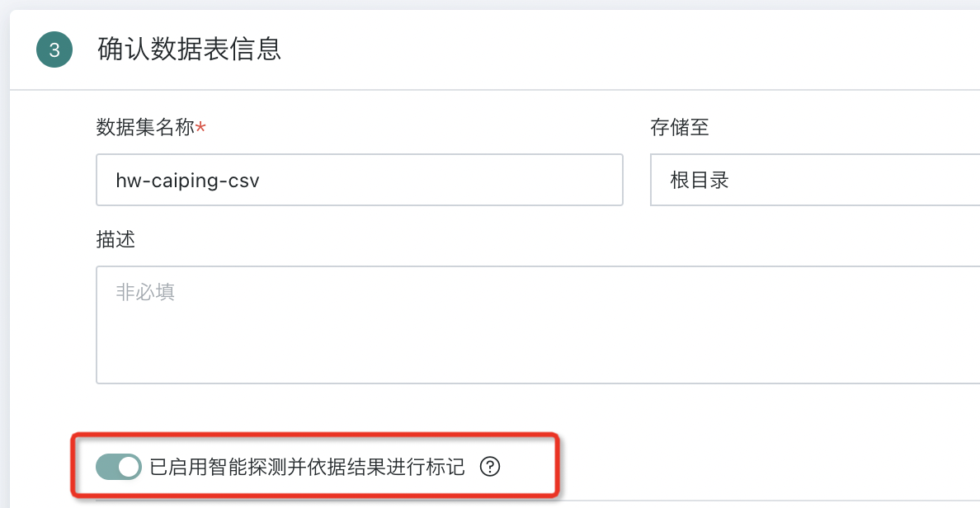Click inside the 描述 text area
Viewport: 980px width, 508px height.
click(538, 325)
